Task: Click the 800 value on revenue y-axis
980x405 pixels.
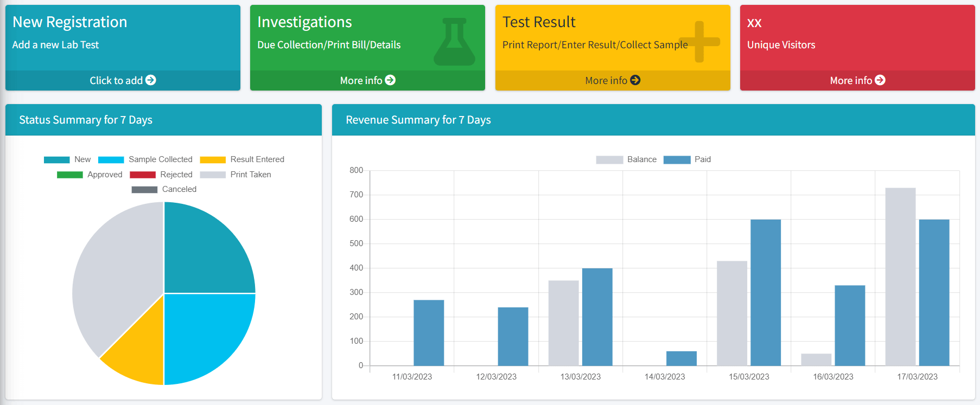Action: [x=357, y=170]
